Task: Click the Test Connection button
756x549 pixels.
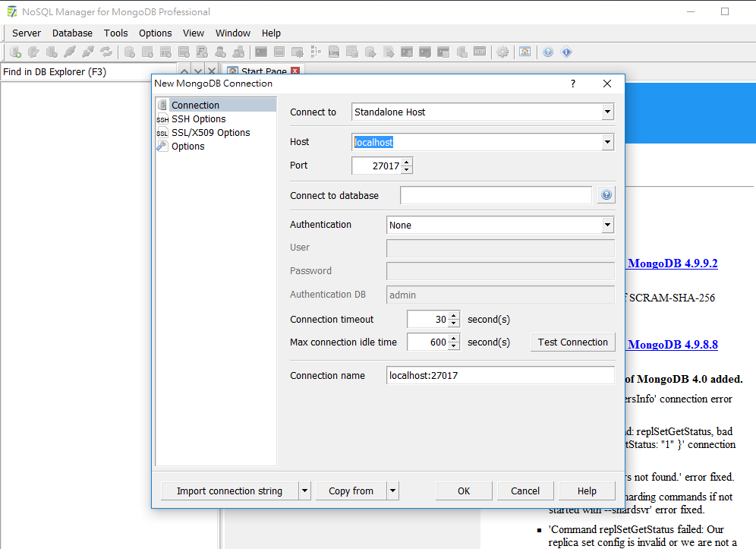Action: (x=573, y=342)
